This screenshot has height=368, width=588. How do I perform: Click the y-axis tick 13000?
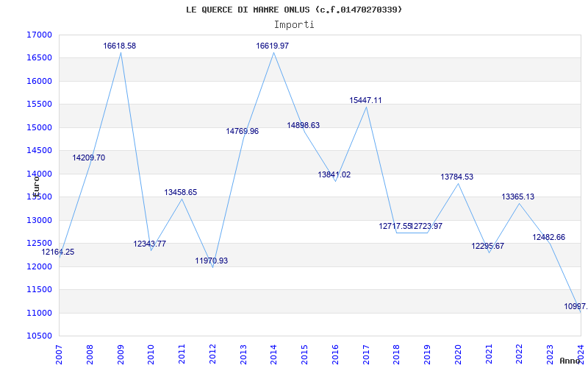pyautogui.click(x=39, y=220)
